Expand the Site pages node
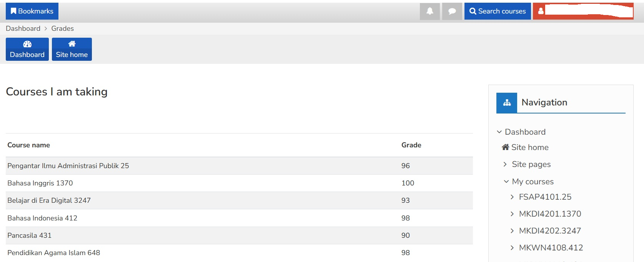Image resolution: width=644 pixels, height=262 pixels. (505, 164)
